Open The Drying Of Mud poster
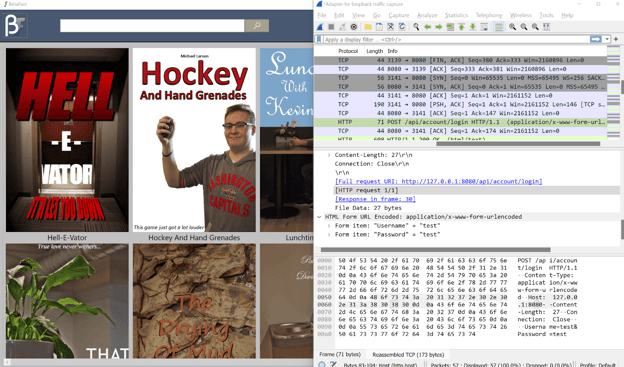The width and height of the screenshot is (624, 367). 194,301
